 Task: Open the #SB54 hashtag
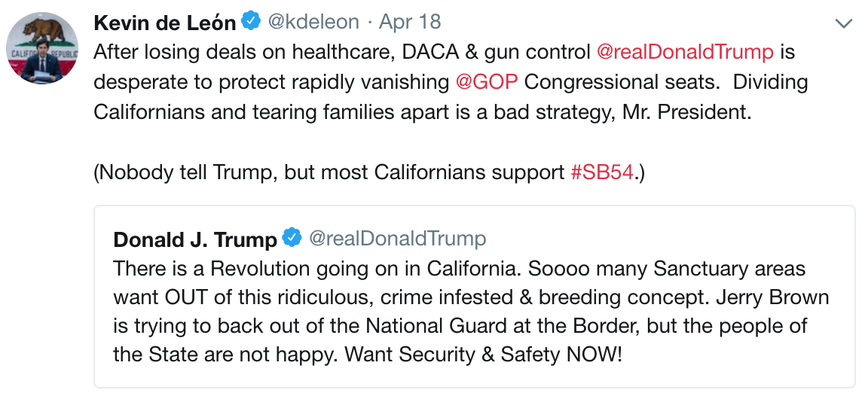click(601, 172)
